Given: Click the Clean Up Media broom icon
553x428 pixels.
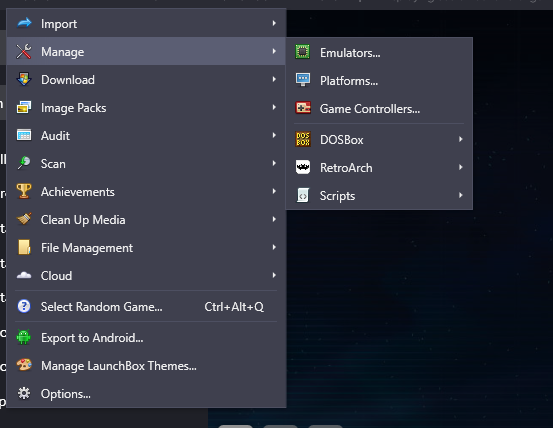Looking at the screenshot, I should pyautogui.click(x=24, y=219).
